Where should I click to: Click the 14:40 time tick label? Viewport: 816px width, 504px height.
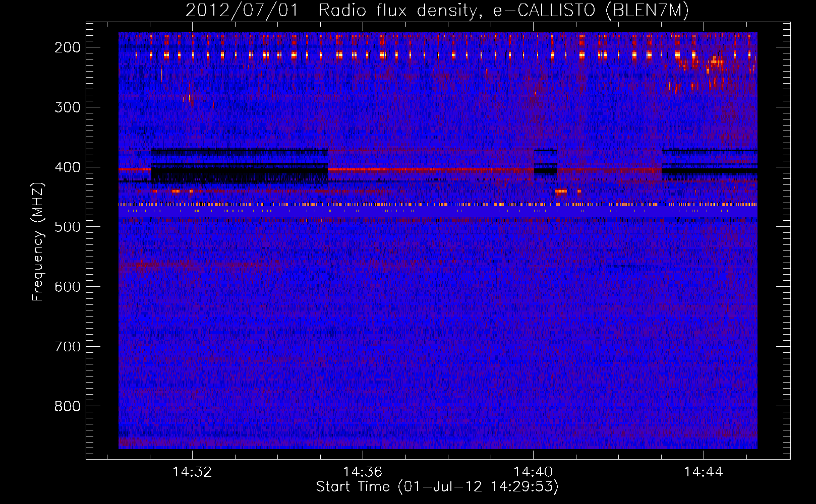point(533,472)
